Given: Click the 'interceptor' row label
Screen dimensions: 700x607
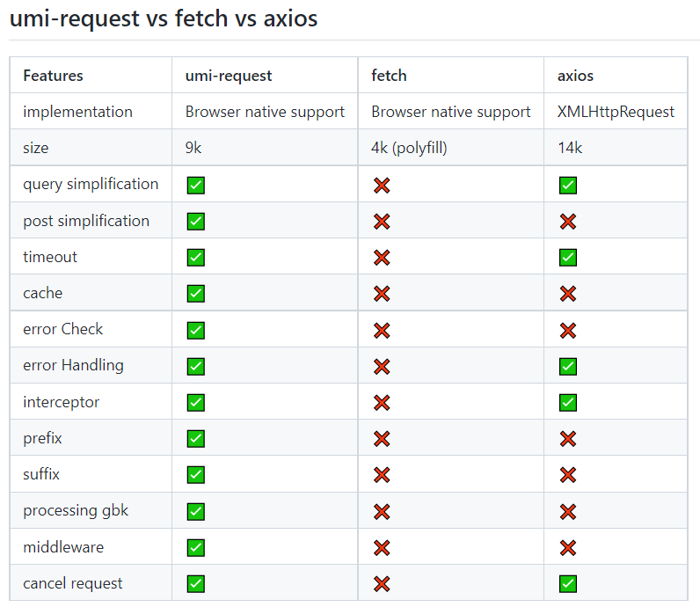Looking at the screenshot, I should click(x=62, y=402).
